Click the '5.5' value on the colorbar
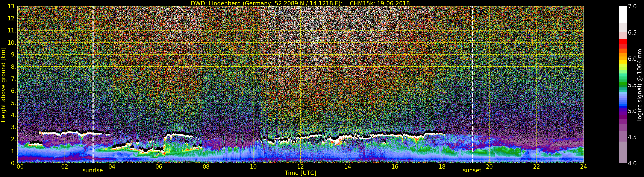 coord(632,85)
